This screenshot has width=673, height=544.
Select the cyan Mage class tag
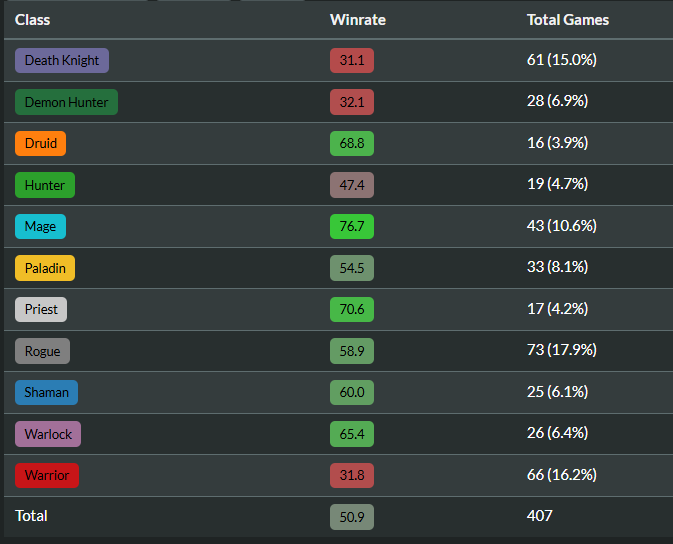(x=40, y=226)
